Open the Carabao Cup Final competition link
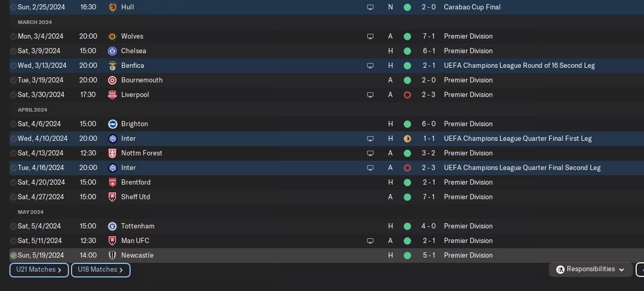 point(472,7)
